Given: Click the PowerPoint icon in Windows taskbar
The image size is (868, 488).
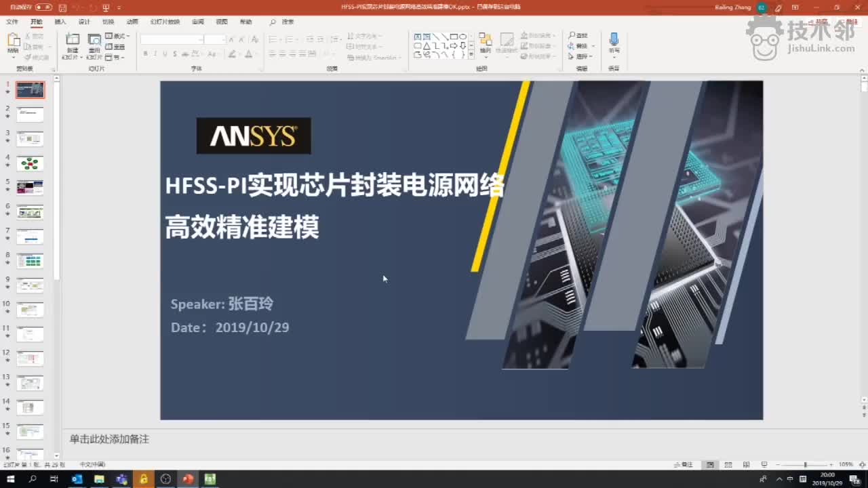Looking at the screenshot, I should coord(188,479).
